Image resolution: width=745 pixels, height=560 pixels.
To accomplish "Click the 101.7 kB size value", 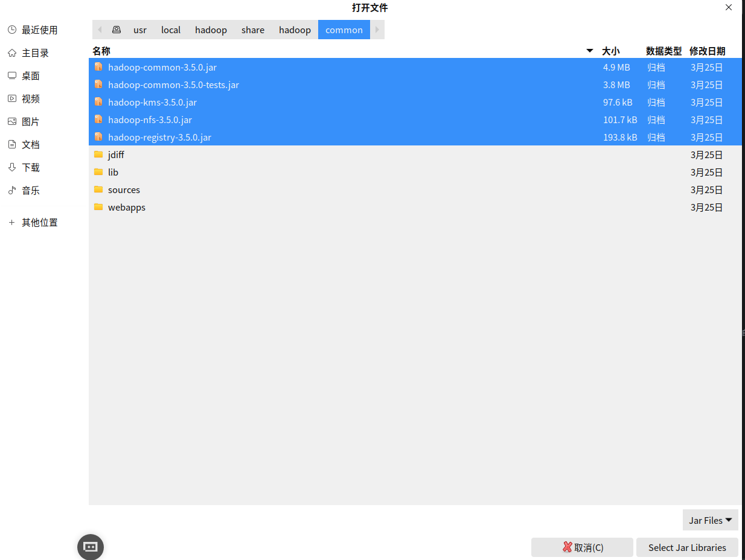I will pos(620,119).
